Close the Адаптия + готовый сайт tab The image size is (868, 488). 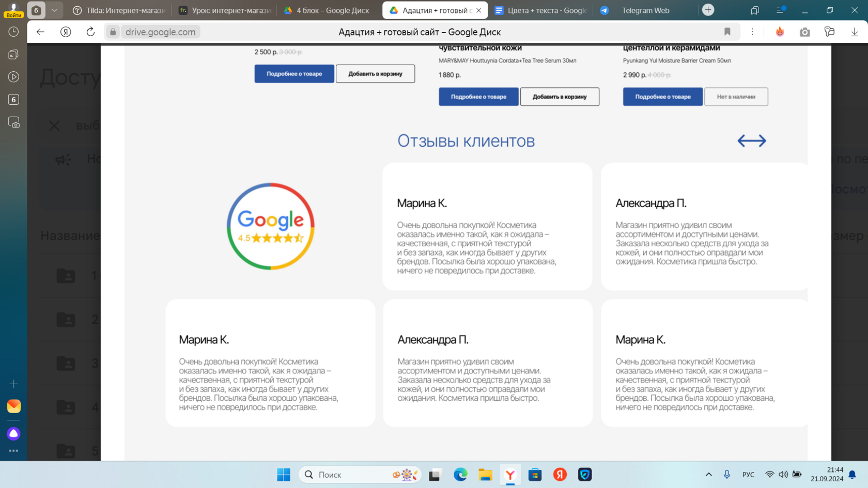pyautogui.click(x=479, y=10)
